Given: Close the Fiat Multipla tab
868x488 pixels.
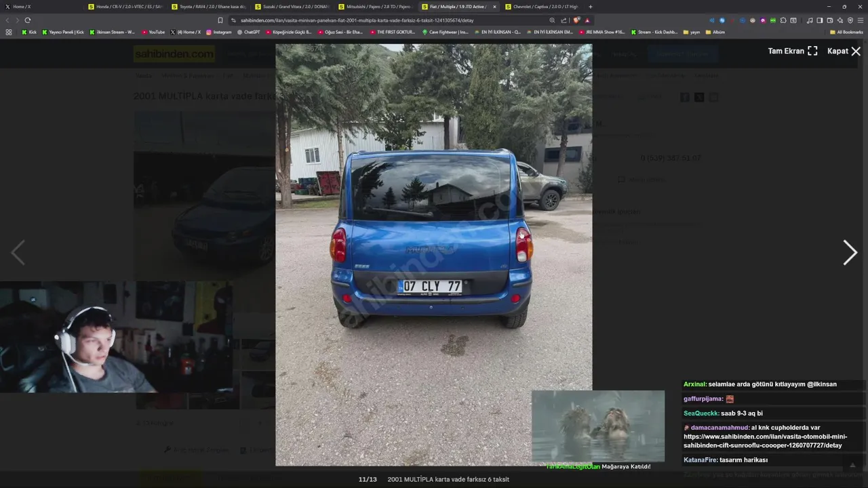Looking at the screenshot, I should click(x=494, y=6).
